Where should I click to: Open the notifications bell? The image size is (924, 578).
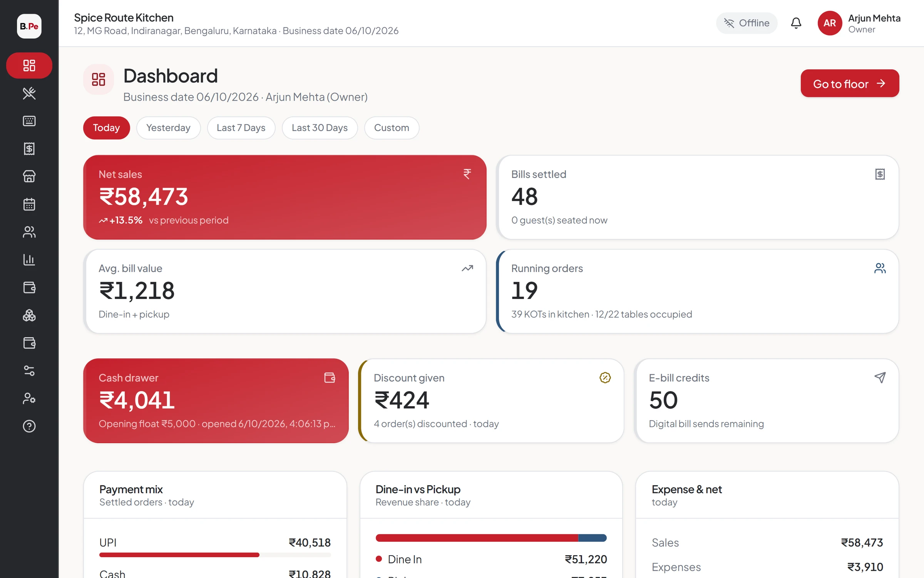click(796, 23)
